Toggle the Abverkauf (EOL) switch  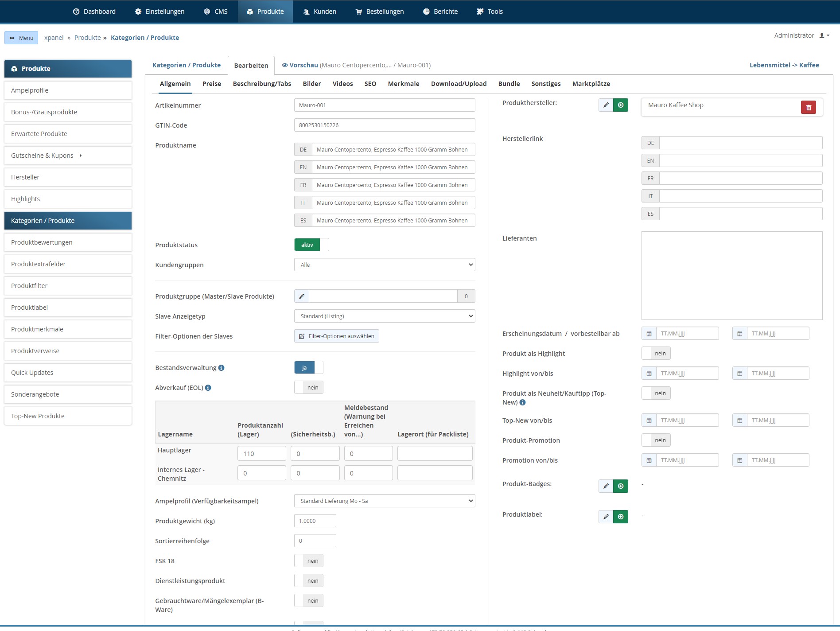[x=309, y=387]
